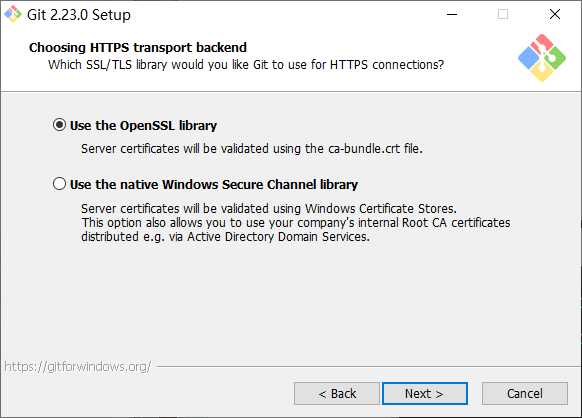Go to the next setup step with Next
The image size is (582, 418).
[x=425, y=393]
